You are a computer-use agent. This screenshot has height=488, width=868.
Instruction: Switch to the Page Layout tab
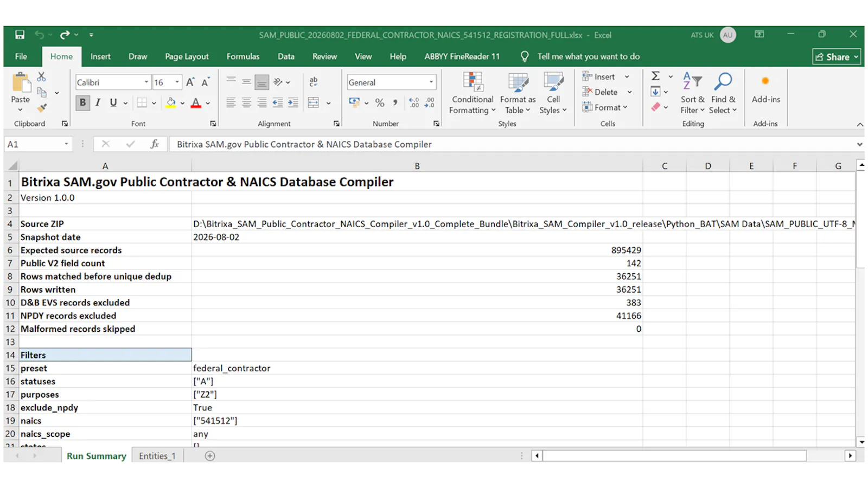point(187,56)
